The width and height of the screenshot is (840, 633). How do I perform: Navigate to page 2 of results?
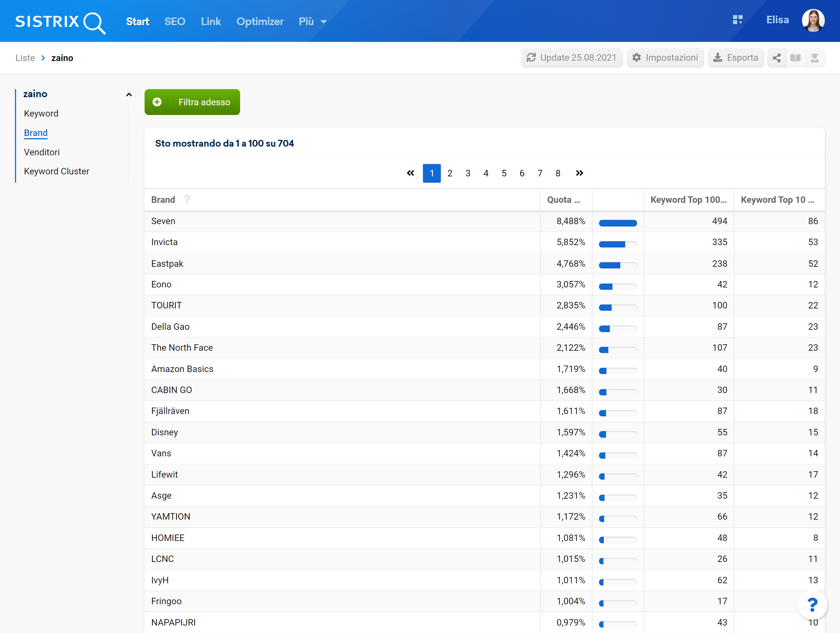click(x=450, y=173)
